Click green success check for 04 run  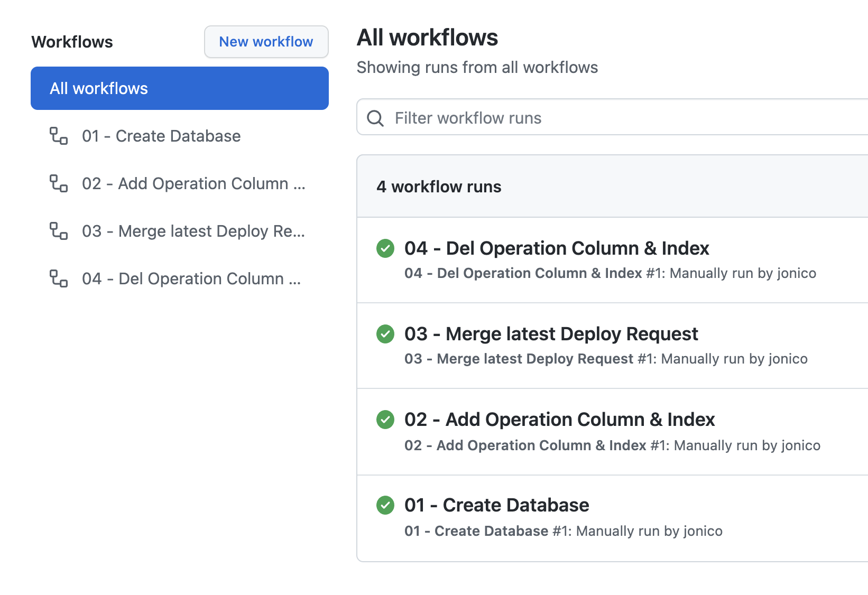click(385, 248)
